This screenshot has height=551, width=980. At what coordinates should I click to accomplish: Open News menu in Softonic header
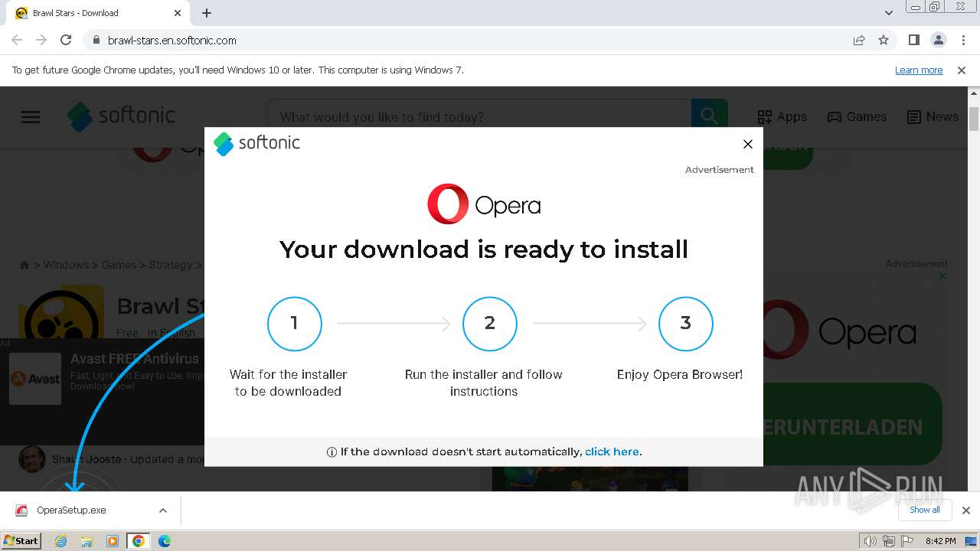click(933, 117)
